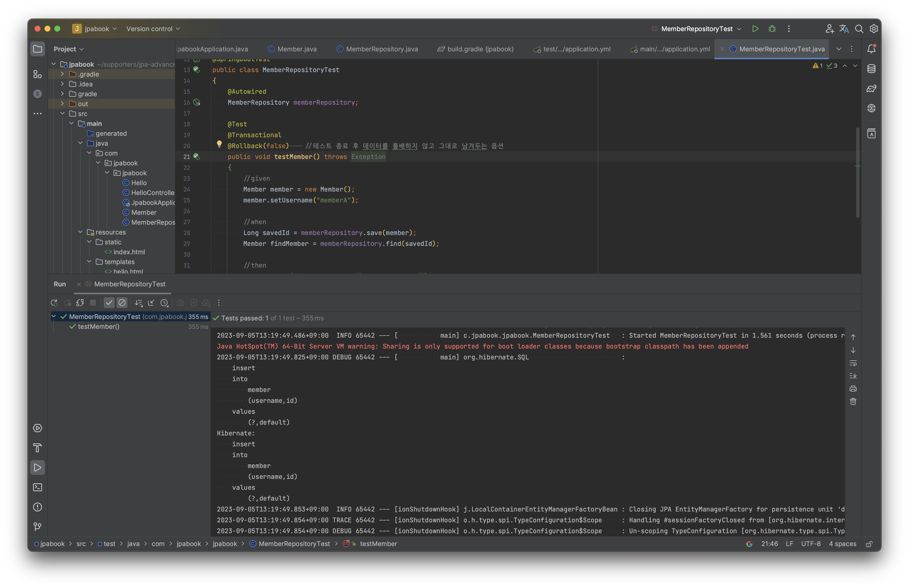
Task: Close the MemberRepositoryTest.java editor tab
Action: (x=722, y=49)
